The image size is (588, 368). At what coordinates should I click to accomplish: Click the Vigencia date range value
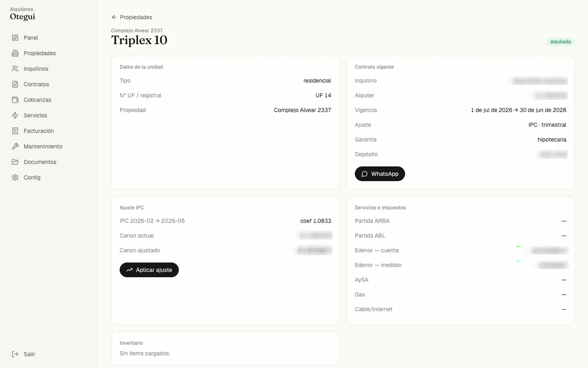coord(519,110)
